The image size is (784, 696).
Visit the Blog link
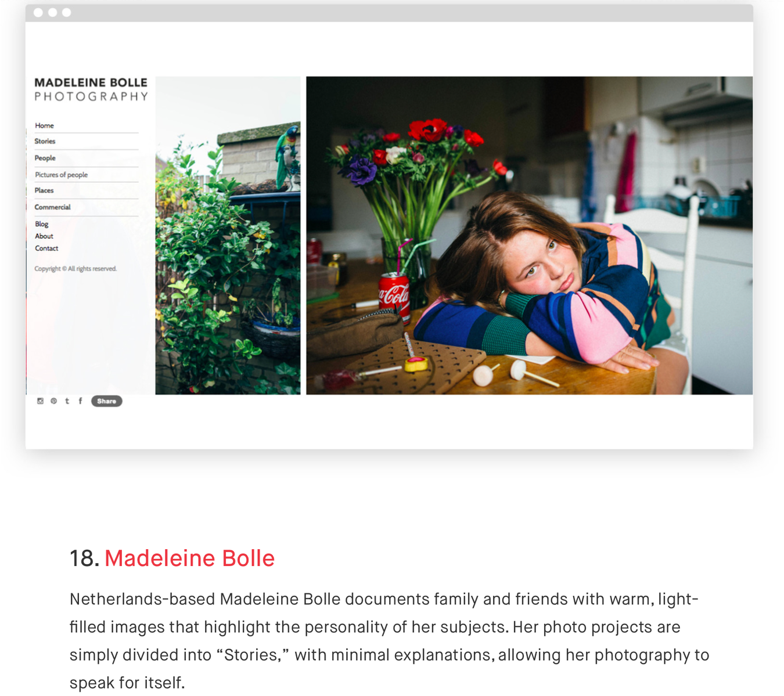pyautogui.click(x=42, y=224)
